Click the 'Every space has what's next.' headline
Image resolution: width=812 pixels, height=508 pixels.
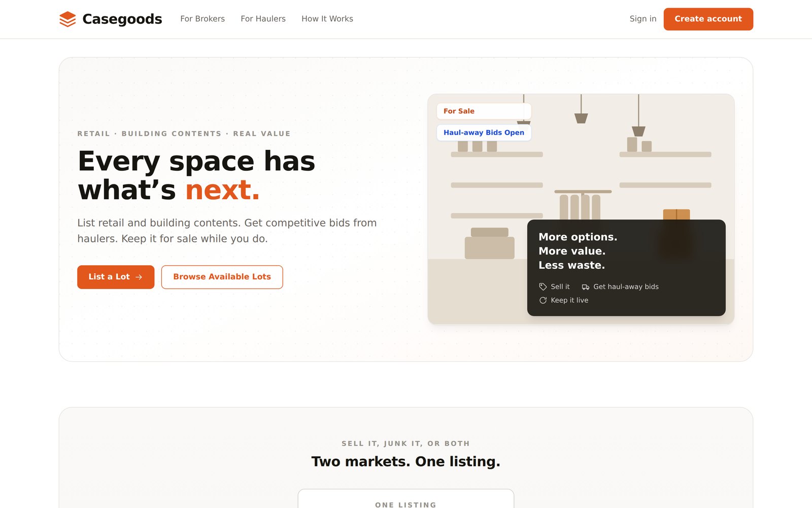pos(196,175)
